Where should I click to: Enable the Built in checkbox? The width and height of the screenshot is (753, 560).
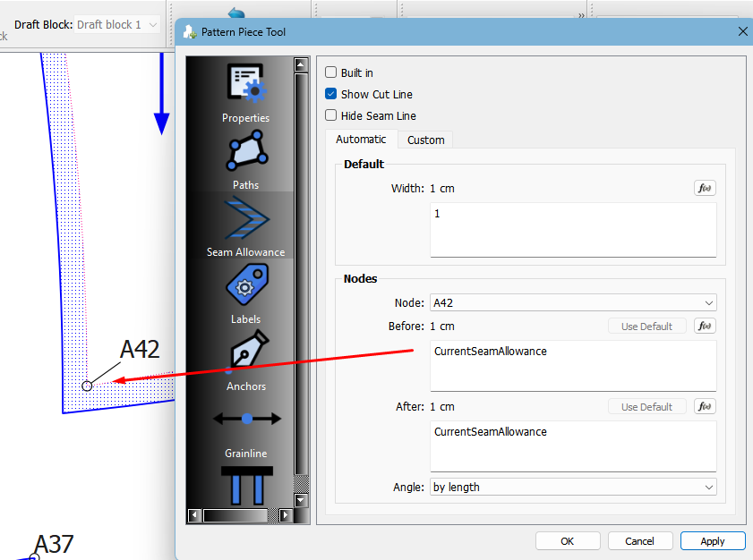(331, 72)
